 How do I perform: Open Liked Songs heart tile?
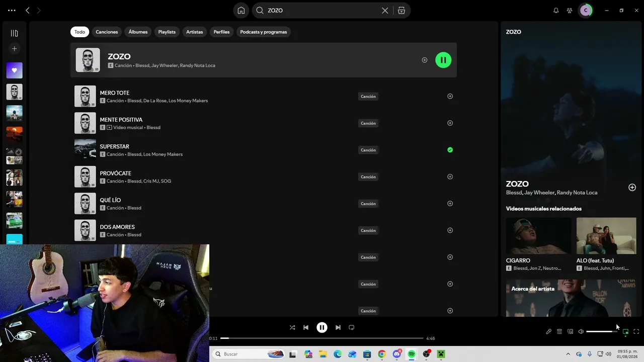[x=14, y=70]
